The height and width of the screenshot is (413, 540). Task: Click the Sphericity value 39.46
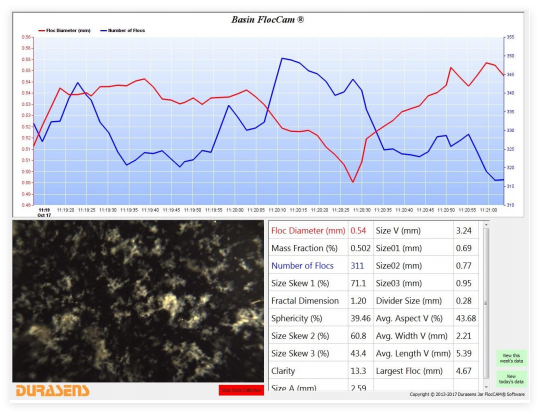[x=360, y=318]
